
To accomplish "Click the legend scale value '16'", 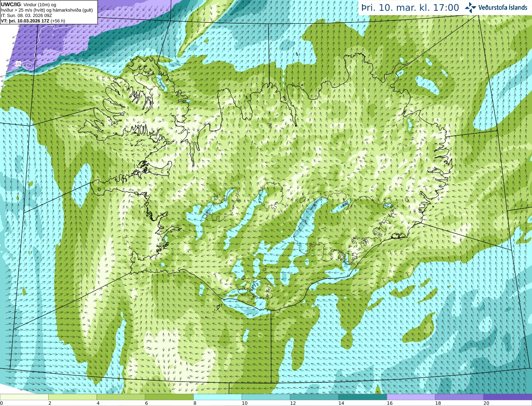I will pos(389,403).
